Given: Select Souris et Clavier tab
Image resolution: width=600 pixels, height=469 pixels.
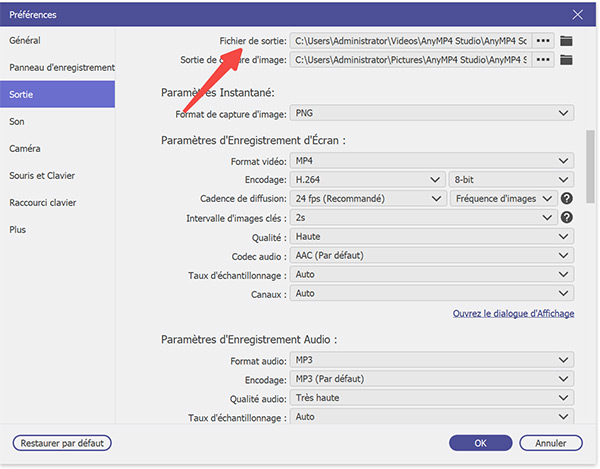Looking at the screenshot, I should click(x=42, y=175).
